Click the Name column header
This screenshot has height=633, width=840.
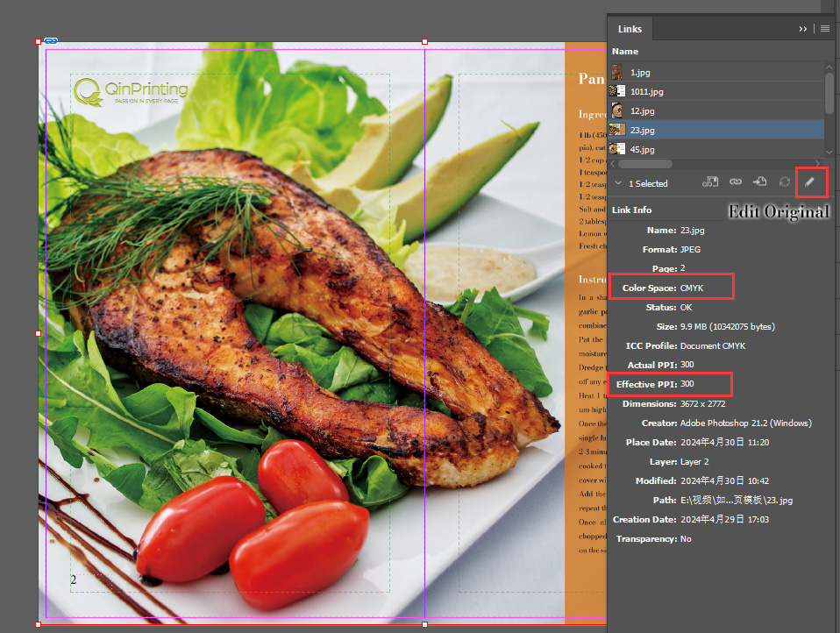625,52
